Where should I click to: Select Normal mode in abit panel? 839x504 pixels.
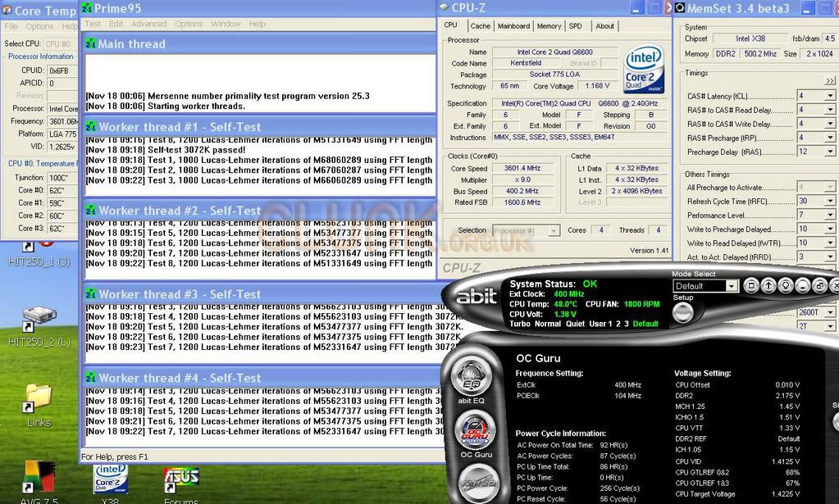[x=548, y=324]
